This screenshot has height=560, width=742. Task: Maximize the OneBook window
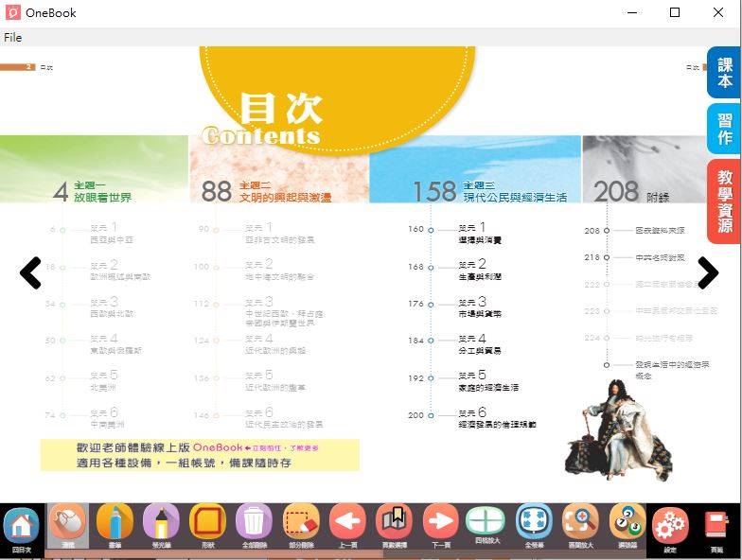point(675,13)
